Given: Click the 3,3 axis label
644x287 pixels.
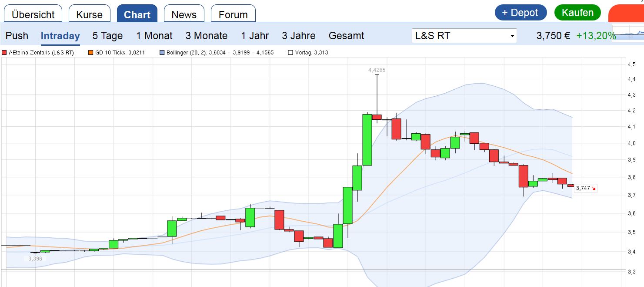Looking at the screenshot, I should click(x=631, y=272).
